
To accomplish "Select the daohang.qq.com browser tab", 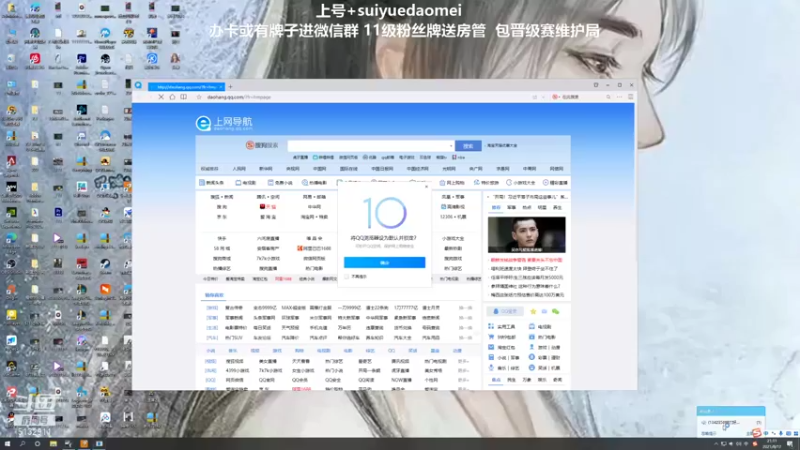I will click(186, 87).
